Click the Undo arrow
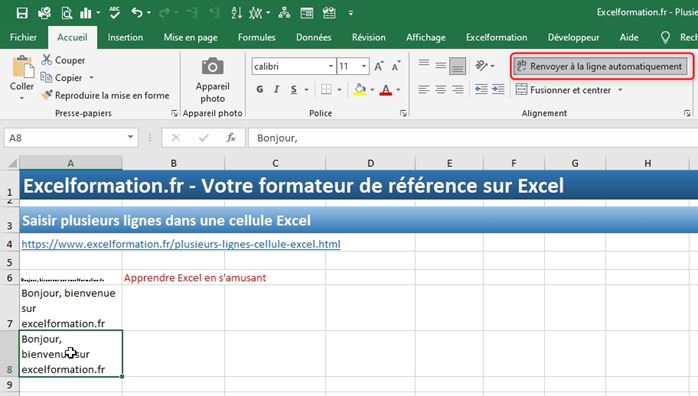This screenshot has width=698, height=396. pos(137,13)
